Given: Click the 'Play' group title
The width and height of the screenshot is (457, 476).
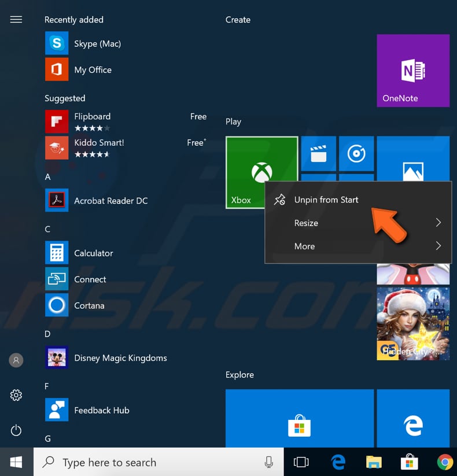Looking at the screenshot, I should tap(233, 121).
